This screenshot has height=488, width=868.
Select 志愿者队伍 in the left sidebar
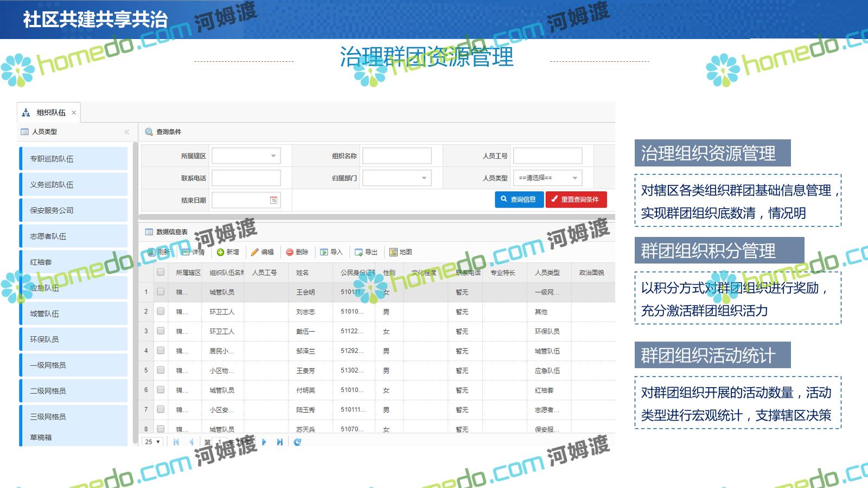[x=74, y=236]
